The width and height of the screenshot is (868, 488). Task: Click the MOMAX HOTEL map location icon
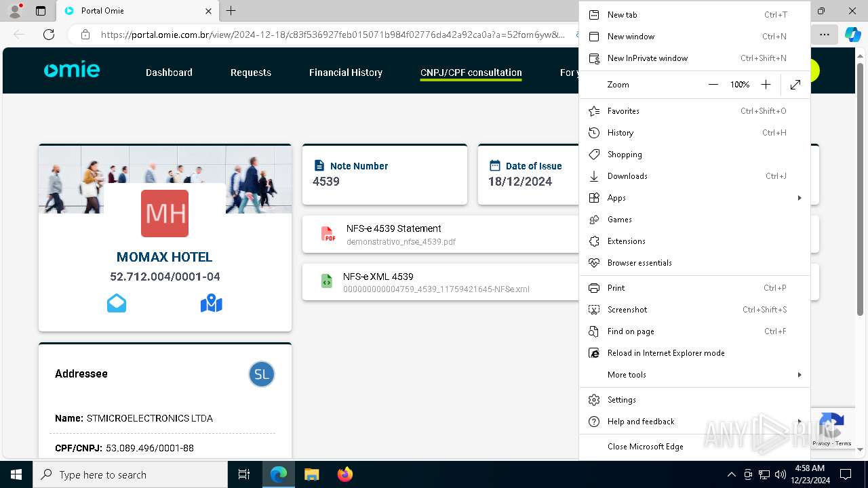[212, 303]
